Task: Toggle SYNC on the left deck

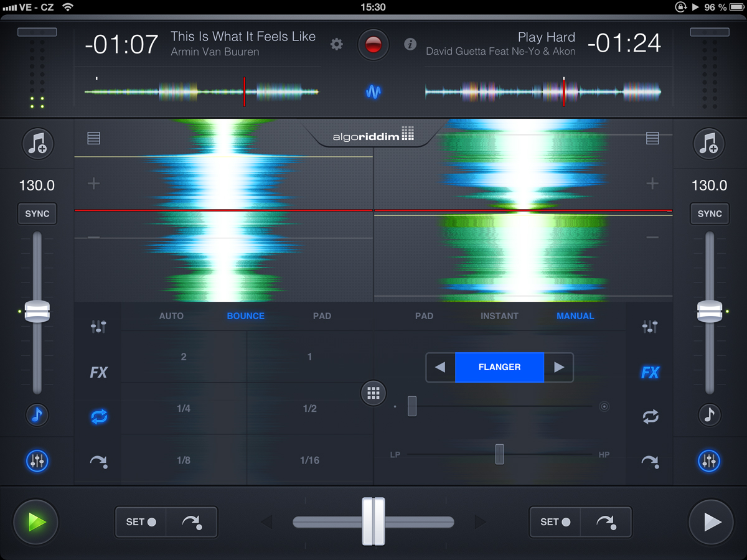Action: [37, 213]
